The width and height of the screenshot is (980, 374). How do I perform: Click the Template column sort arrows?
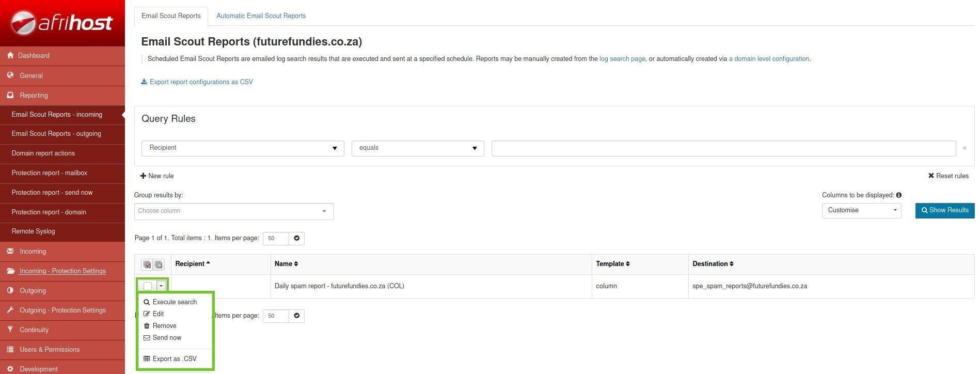pyautogui.click(x=627, y=264)
